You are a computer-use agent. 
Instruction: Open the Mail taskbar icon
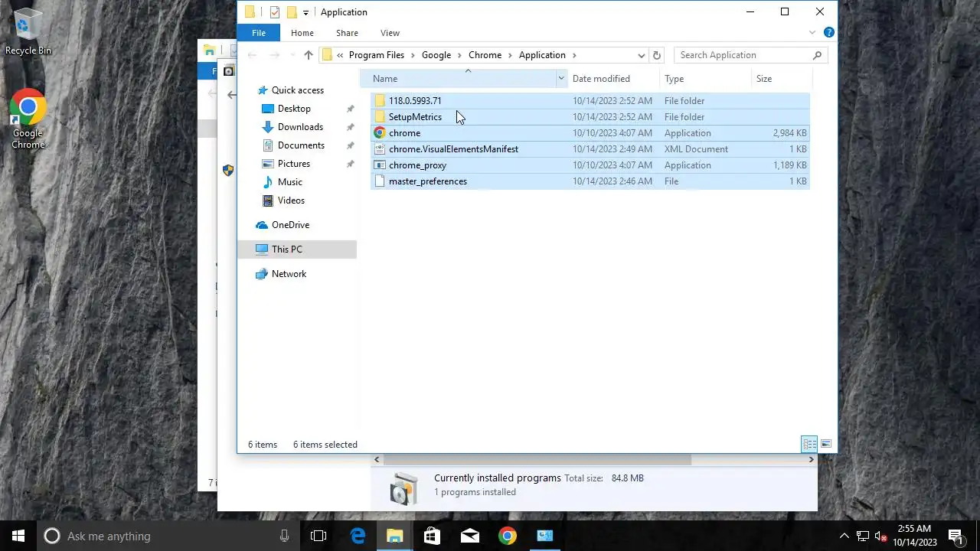(470, 536)
